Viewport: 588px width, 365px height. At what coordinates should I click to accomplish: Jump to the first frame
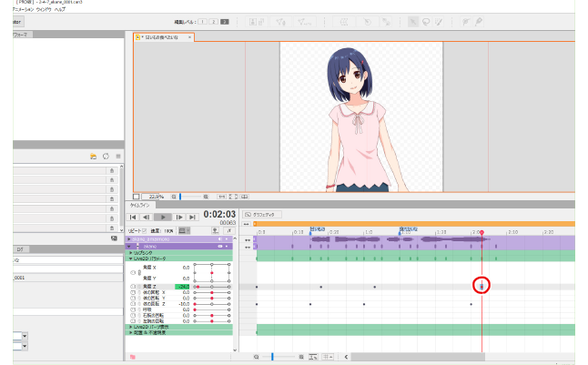tap(132, 218)
